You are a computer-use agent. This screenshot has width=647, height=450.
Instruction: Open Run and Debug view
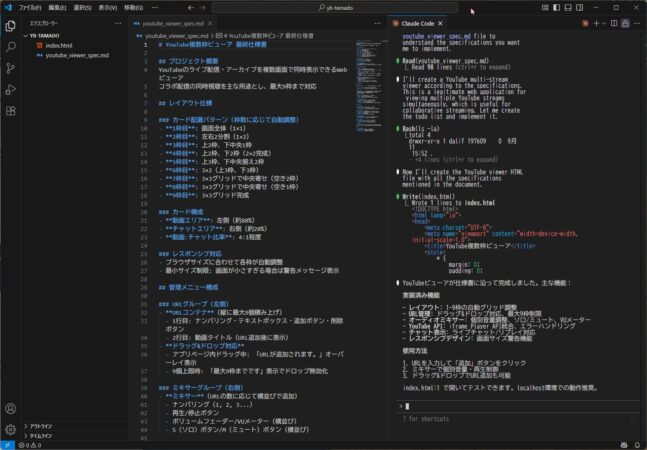click(10, 90)
